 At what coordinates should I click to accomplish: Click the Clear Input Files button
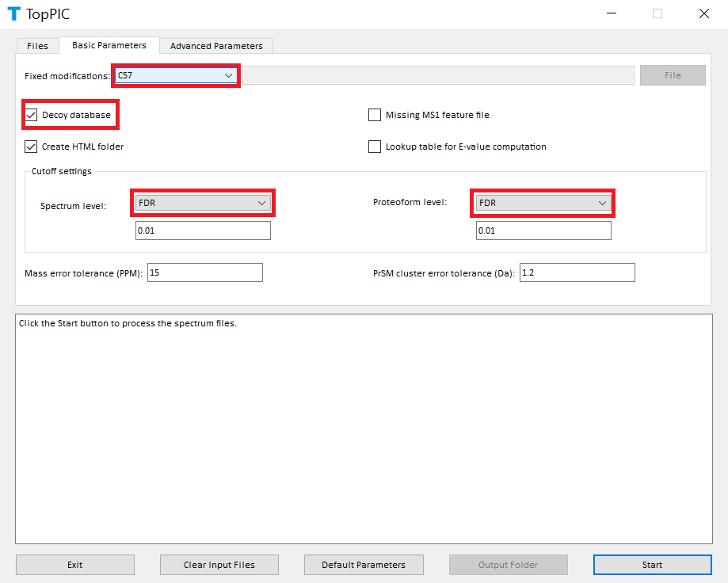click(x=219, y=565)
